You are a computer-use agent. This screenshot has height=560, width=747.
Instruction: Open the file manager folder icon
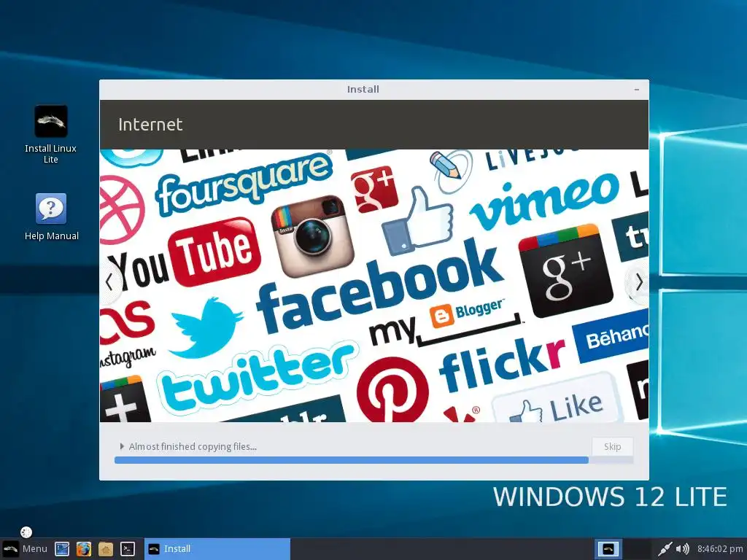[x=106, y=549]
